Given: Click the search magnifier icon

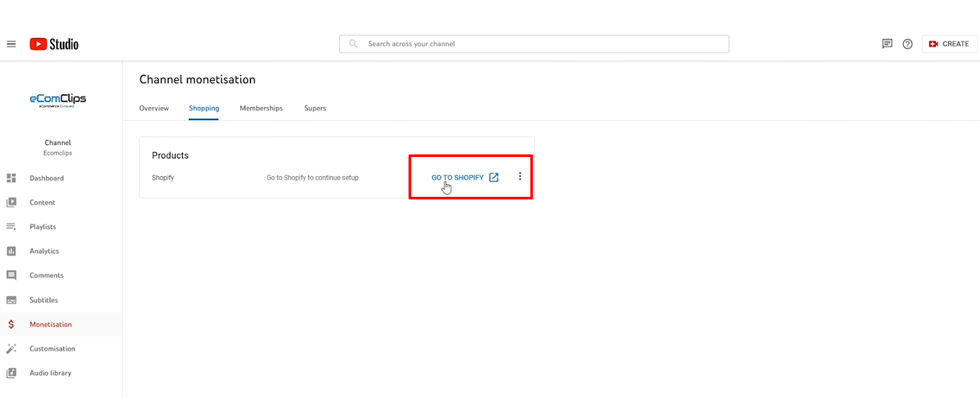Looking at the screenshot, I should click(353, 44).
